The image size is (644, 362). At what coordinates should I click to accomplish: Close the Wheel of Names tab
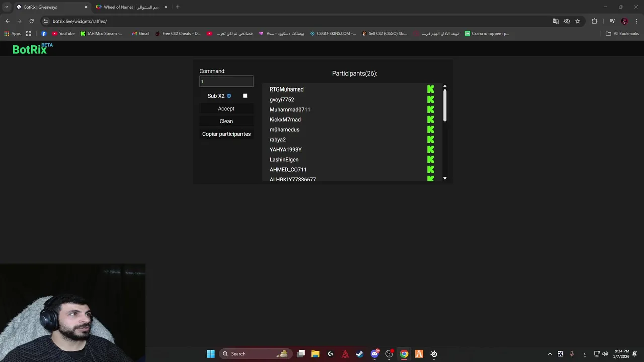[166, 7]
